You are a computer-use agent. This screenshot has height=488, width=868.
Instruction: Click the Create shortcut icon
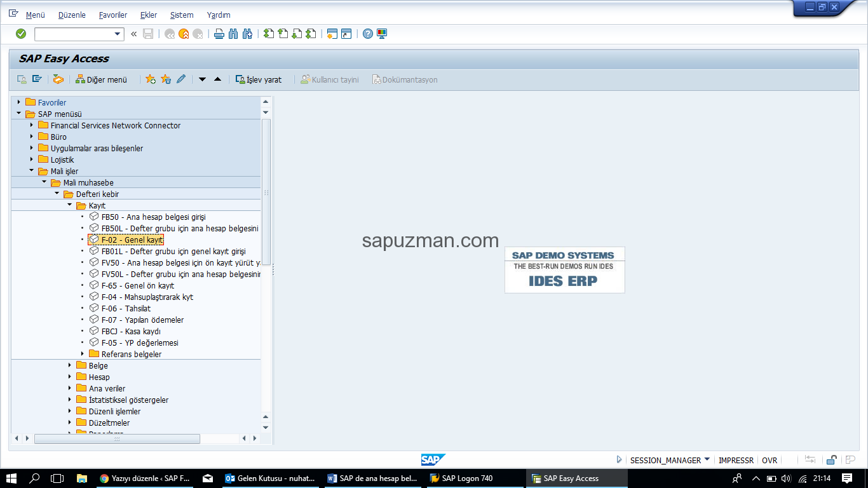coord(346,34)
